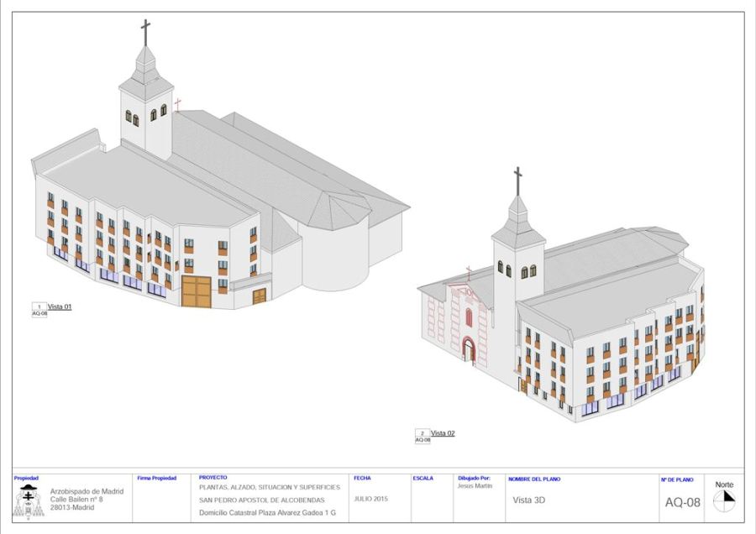Click the empty Firma Propiedad signature box
Viewport: 756px width, 534px height.
[163, 502]
